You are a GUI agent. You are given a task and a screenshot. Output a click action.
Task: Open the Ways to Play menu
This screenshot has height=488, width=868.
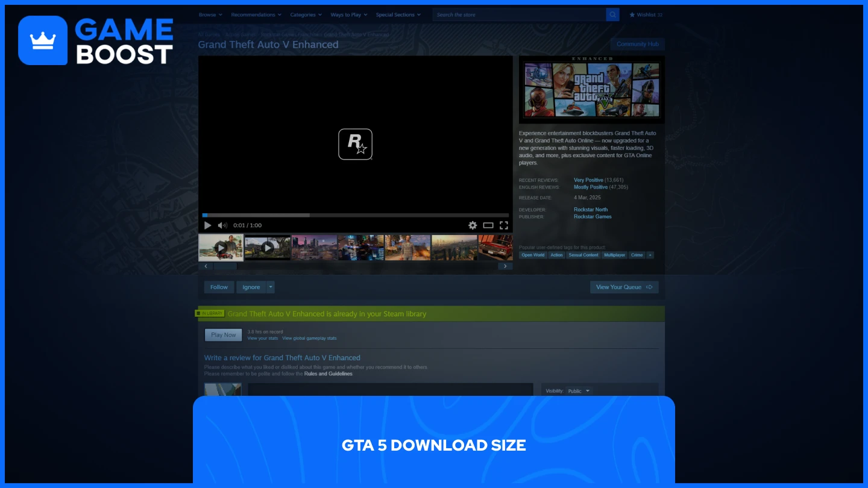[345, 14]
